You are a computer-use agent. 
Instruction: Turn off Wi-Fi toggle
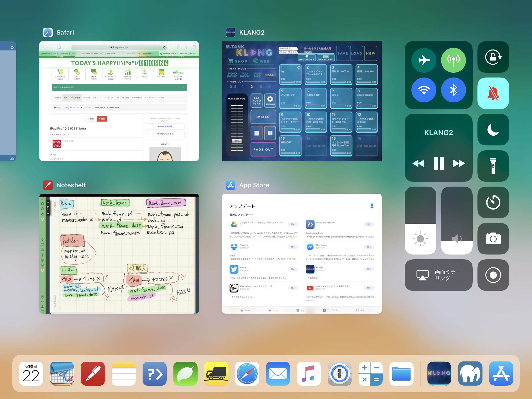(424, 90)
